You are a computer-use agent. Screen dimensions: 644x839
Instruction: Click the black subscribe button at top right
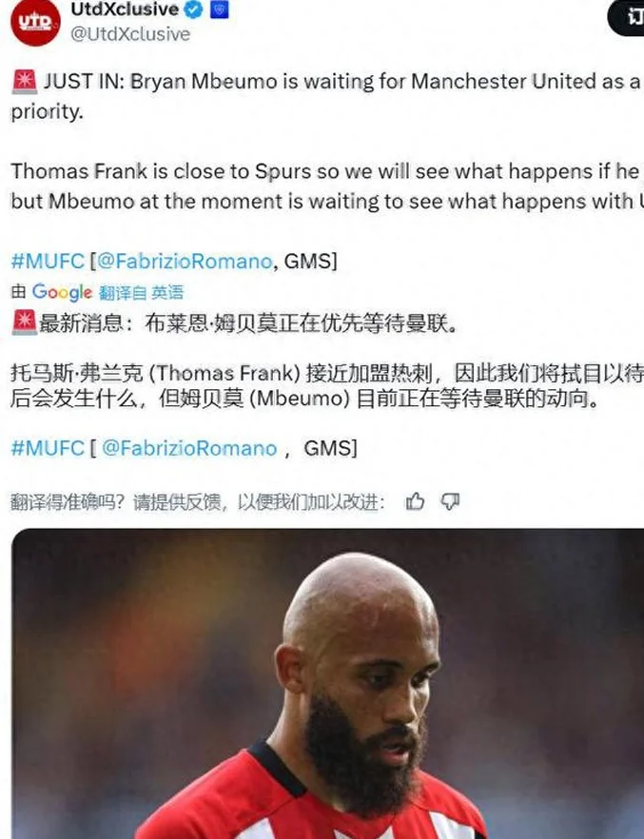pos(626,18)
